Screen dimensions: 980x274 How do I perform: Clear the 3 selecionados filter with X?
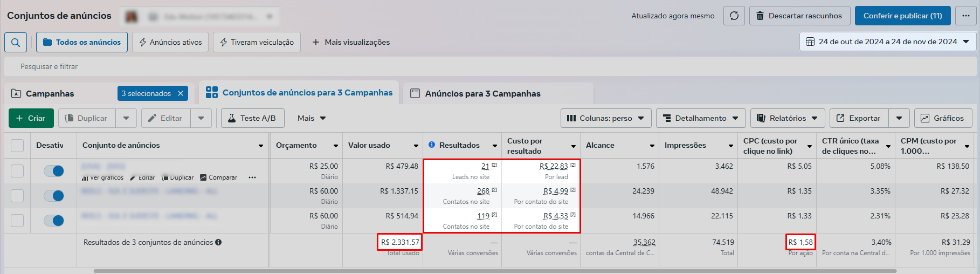[x=181, y=93]
